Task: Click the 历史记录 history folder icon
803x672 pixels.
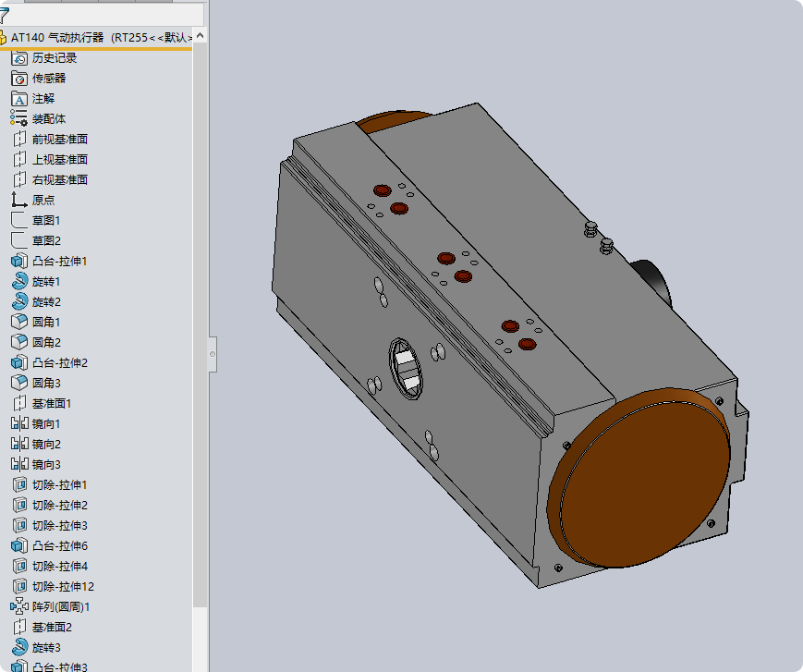Action: pos(19,58)
